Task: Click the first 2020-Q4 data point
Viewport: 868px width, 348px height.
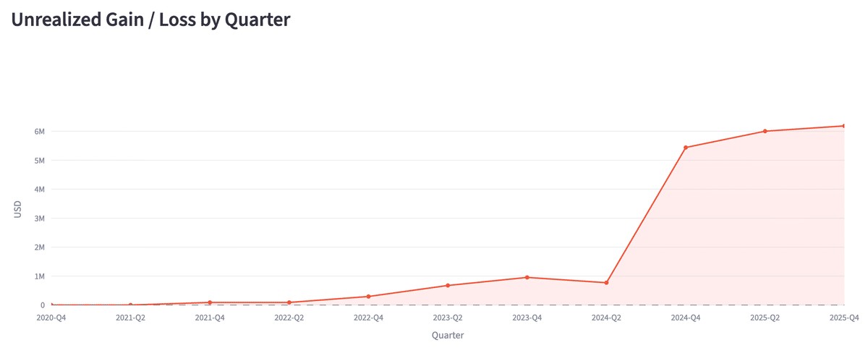Action: point(51,305)
